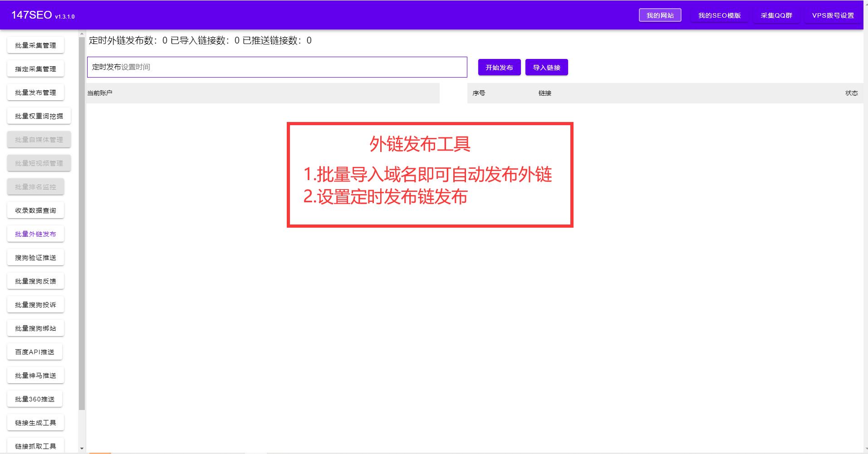
Task: Click the 开始发布 button
Action: pyautogui.click(x=499, y=67)
